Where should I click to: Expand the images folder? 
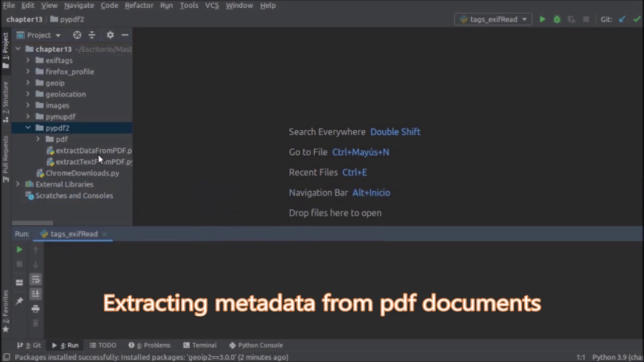(28, 105)
